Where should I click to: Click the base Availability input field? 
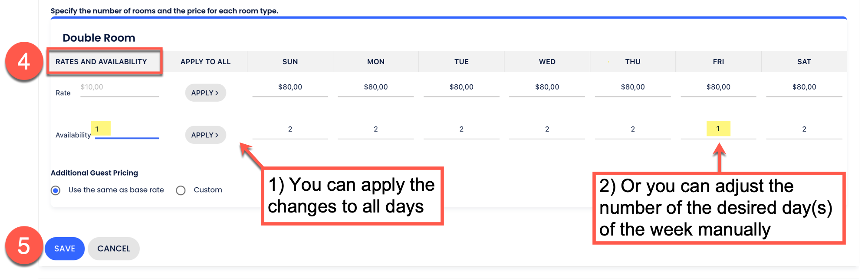click(x=127, y=130)
